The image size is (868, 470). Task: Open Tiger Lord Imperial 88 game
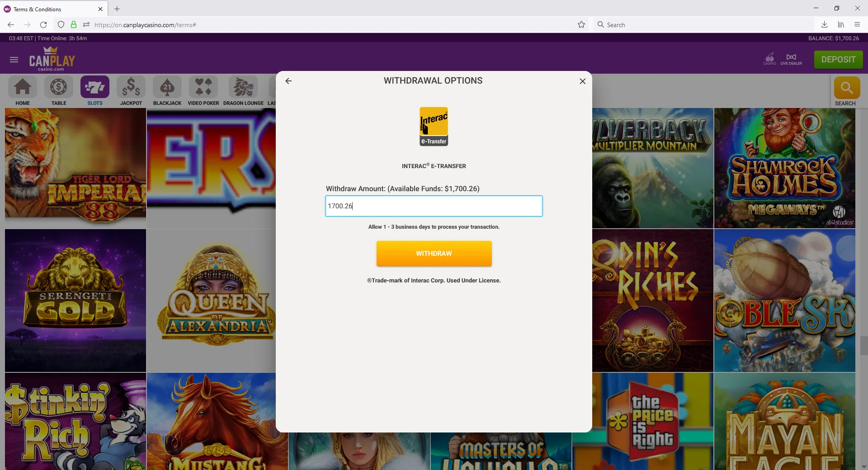[x=75, y=168]
